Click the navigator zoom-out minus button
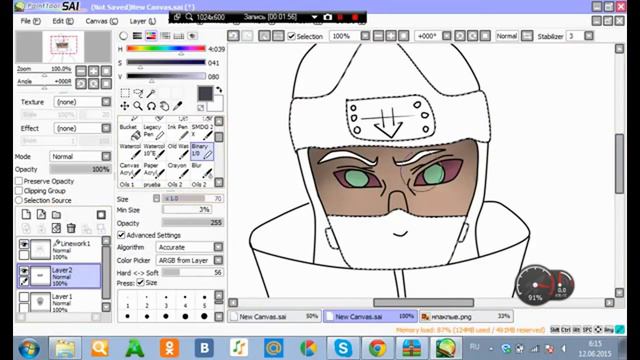640x360 pixels. (81, 71)
